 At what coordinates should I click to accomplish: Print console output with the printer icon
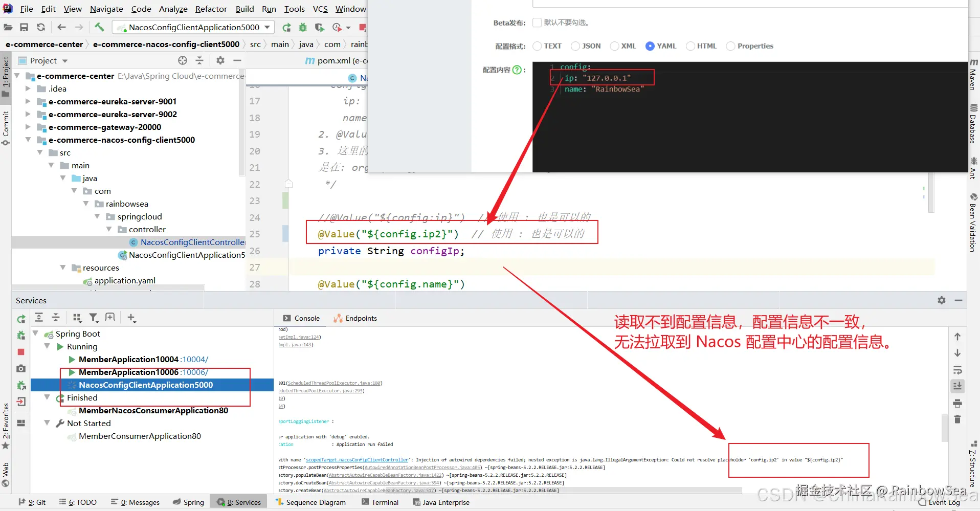(957, 403)
